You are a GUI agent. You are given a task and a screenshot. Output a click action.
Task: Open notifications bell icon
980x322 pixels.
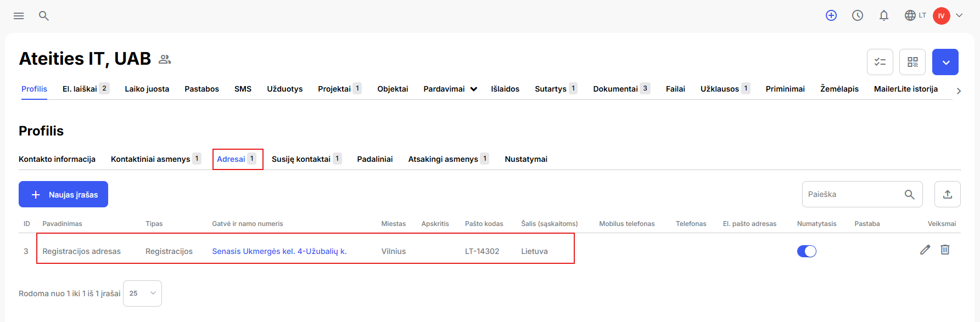click(884, 15)
